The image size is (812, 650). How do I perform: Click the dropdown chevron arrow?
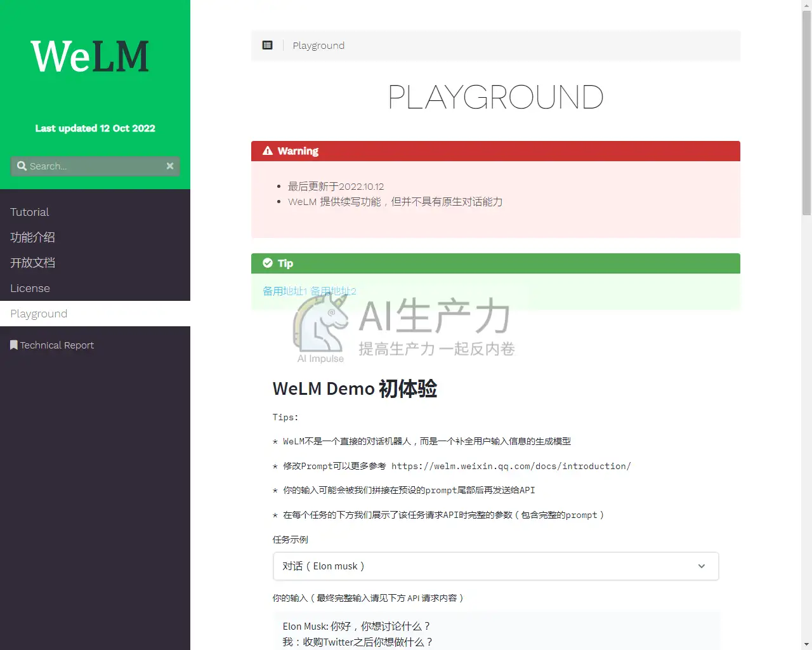[x=702, y=566]
